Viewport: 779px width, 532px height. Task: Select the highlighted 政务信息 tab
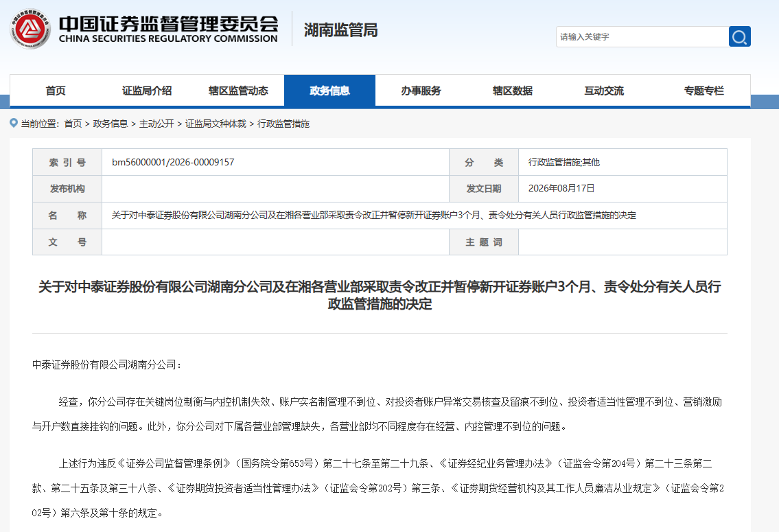click(329, 91)
